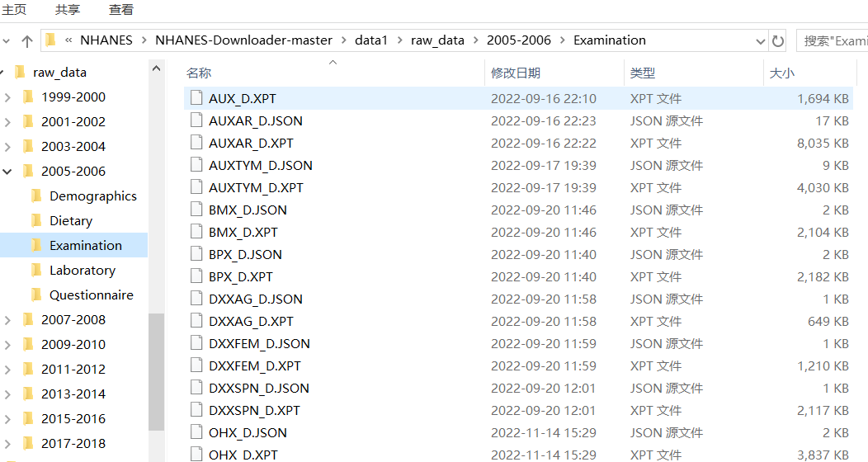The image size is (868, 462).
Task: Select BPX_D.XPT file icon
Action: click(196, 276)
